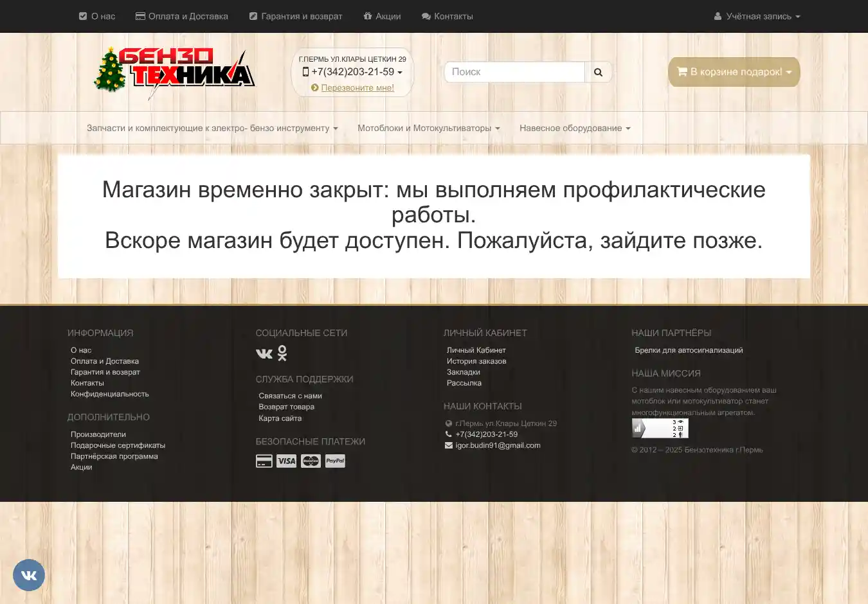This screenshot has width=868, height=604.
Task: Click the floating VK chat widget
Action: (29, 575)
